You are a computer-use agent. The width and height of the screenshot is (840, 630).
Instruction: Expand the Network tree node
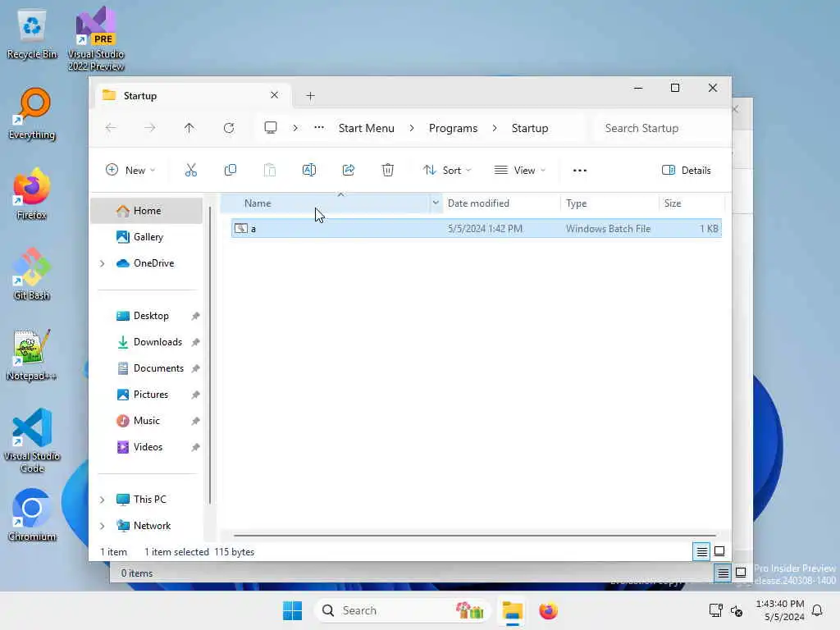[102, 526]
